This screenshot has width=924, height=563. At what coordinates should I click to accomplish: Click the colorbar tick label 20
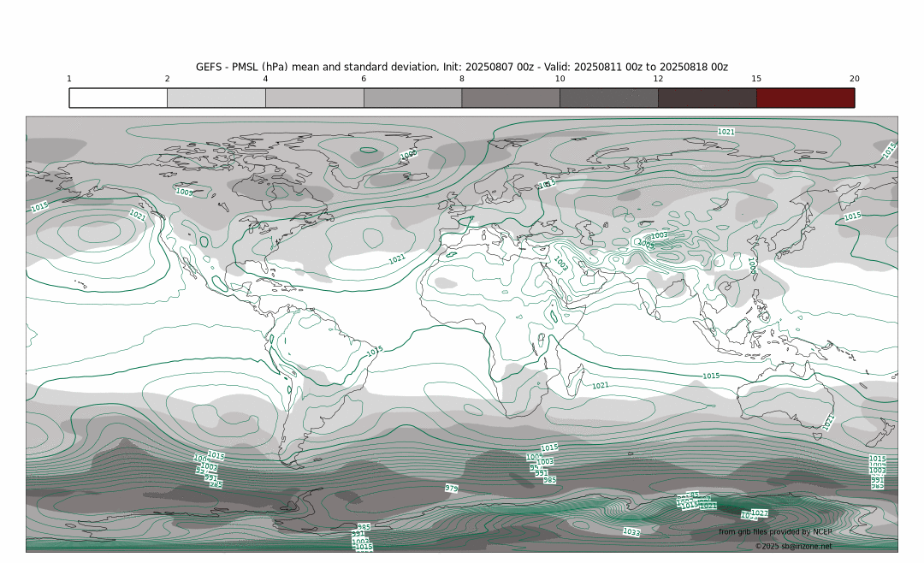(854, 79)
